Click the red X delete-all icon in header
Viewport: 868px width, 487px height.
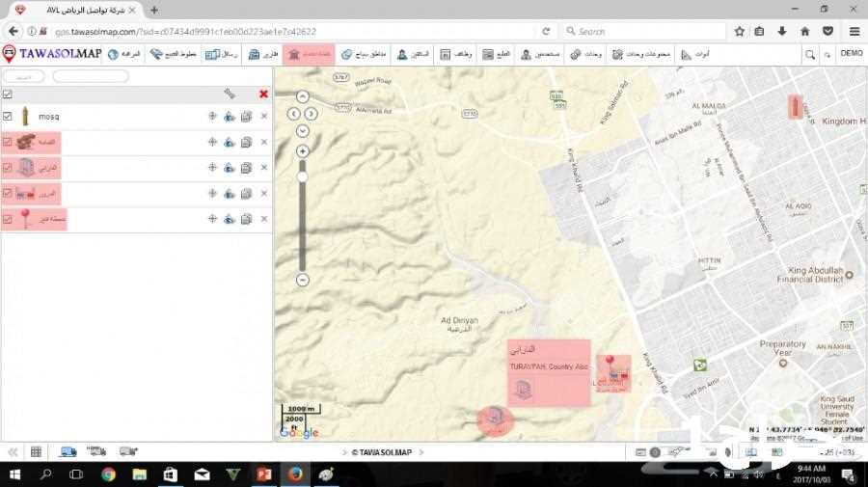[263, 95]
